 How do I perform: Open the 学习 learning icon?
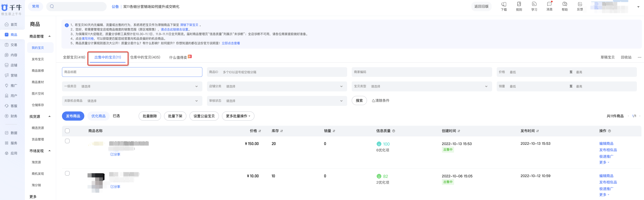coord(534,6)
